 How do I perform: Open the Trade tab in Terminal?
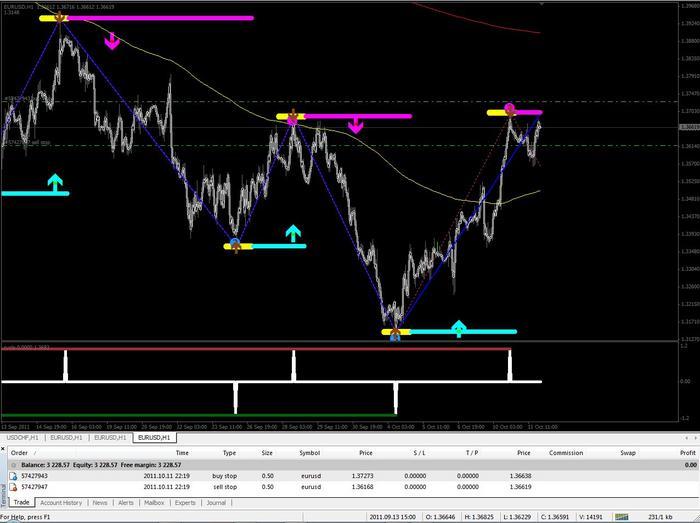tap(21, 502)
